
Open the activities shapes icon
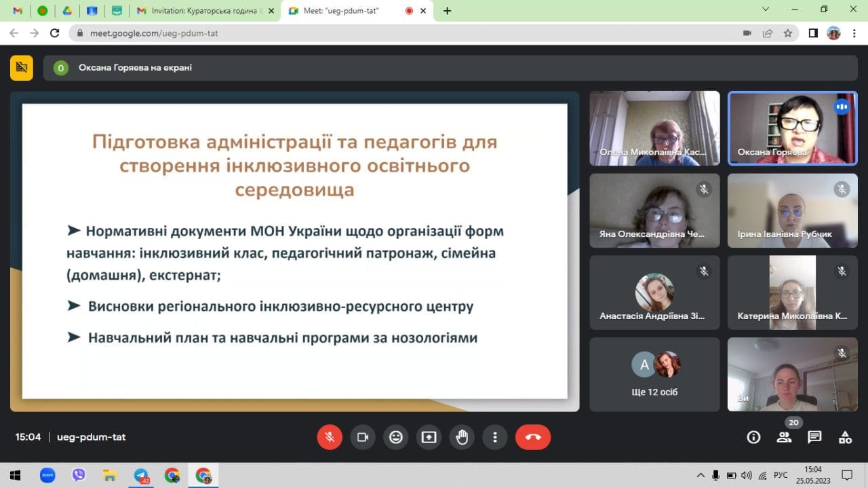coord(845,437)
